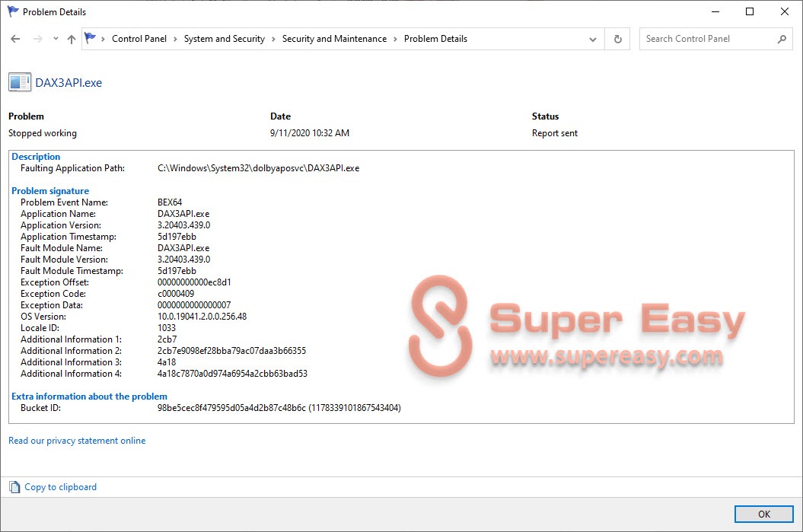803x532 pixels.
Task: Minimize the Problem Details window
Action: pos(715,11)
